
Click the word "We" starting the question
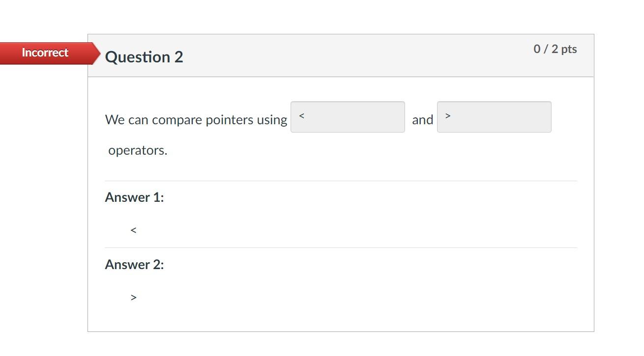(115, 120)
